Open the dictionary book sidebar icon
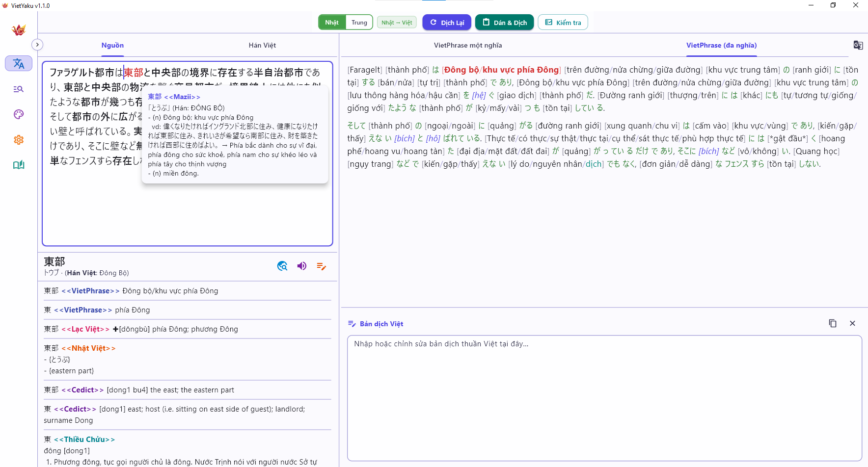 coord(19,165)
